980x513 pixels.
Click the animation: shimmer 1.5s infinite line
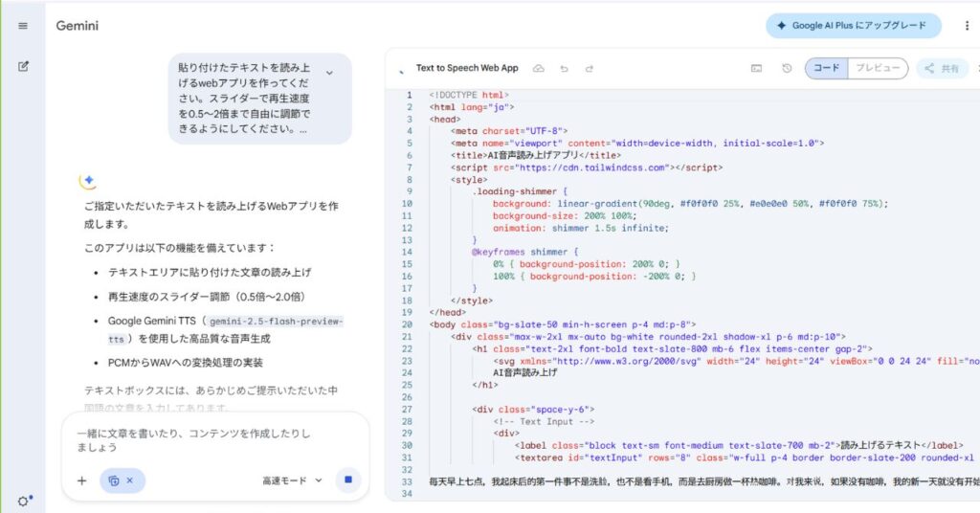(581, 228)
